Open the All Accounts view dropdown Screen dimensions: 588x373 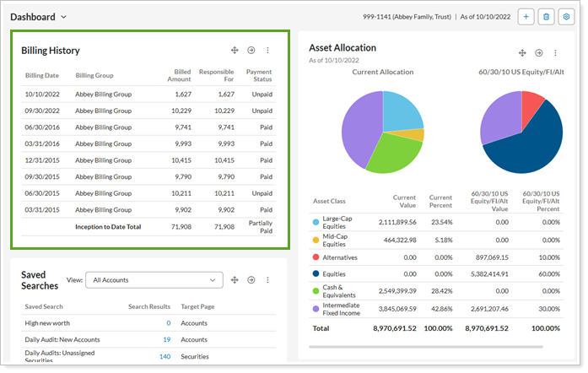click(x=154, y=280)
